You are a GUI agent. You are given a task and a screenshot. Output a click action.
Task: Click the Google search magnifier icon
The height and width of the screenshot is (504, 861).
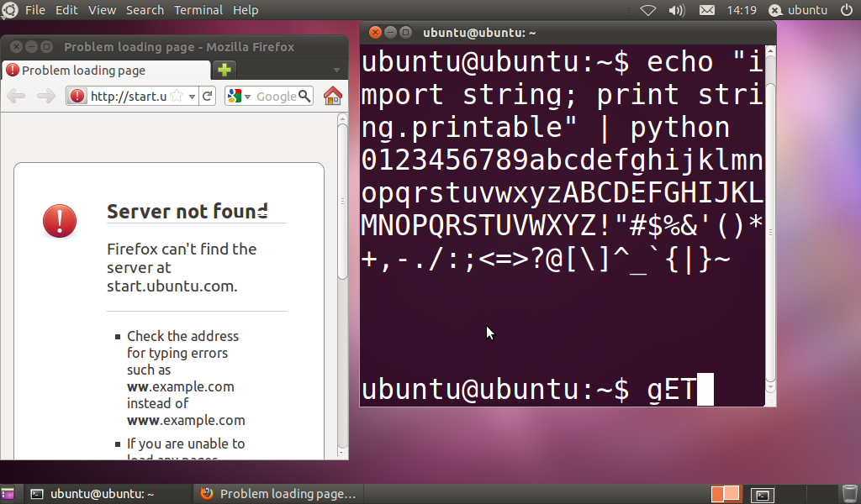[304, 96]
